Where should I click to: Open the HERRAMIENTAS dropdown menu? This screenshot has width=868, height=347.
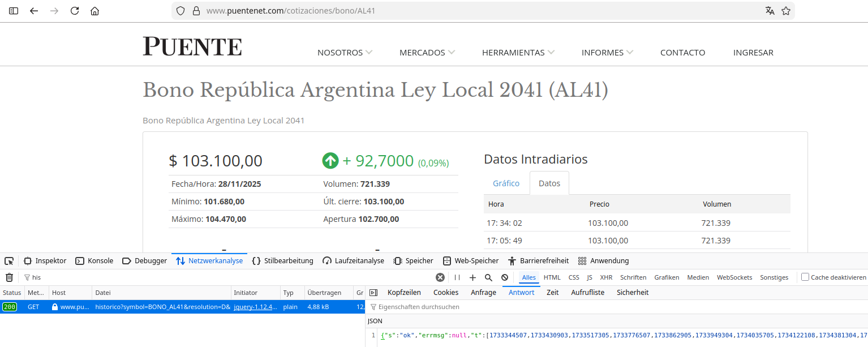(x=518, y=53)
